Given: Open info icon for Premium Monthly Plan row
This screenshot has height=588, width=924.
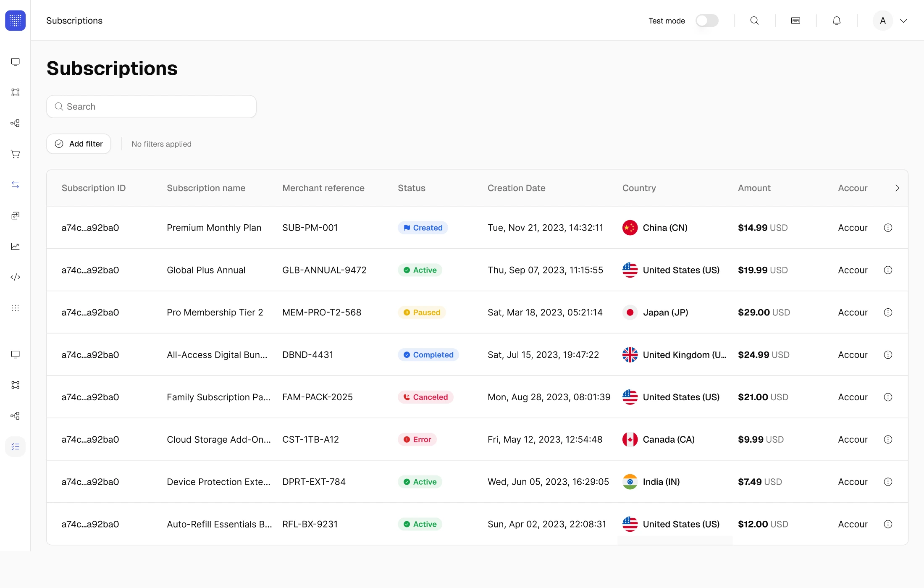Looking at the screenshot, I should 888,228.
